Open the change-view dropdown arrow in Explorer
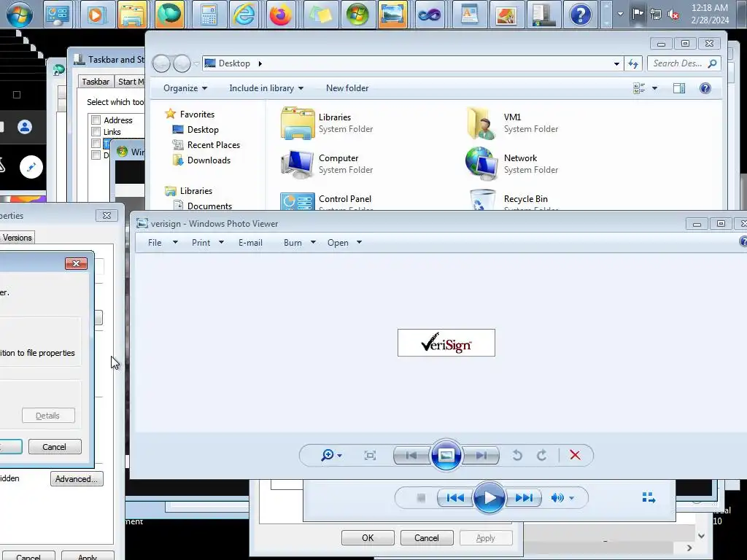The height and width of the screenshot is (560, 747). click(654, 88)
